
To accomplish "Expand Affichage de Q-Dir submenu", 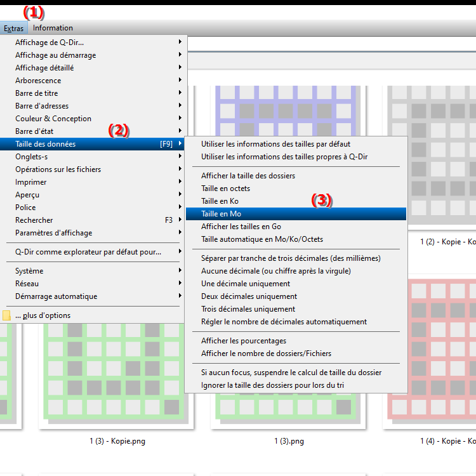I will (92, 42).
